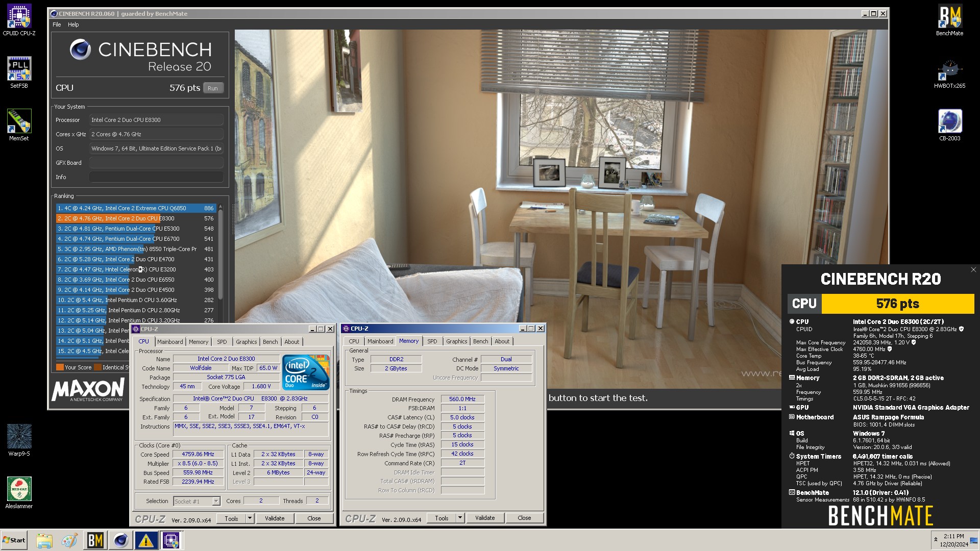Click Close in left CPU-Z window
Image resolution: width=980 pixels, height=551 pixels.
(314, 518)
